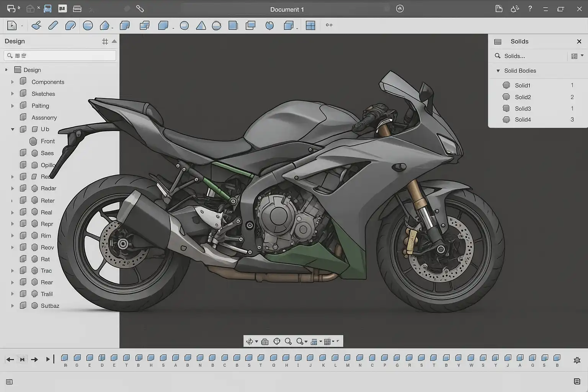Collapse the expanded Ub node

pyautogui.click(x=12, y=129)
